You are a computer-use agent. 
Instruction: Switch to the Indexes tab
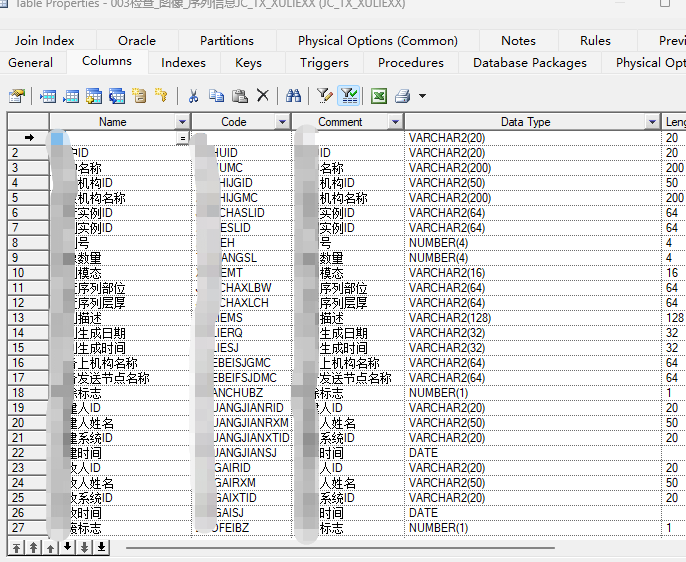pos(184,62)
